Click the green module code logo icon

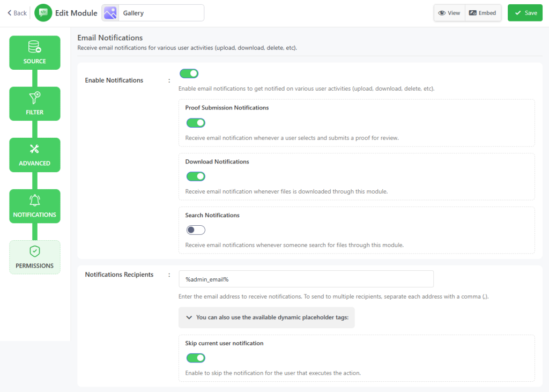click(x=43, y=13)
